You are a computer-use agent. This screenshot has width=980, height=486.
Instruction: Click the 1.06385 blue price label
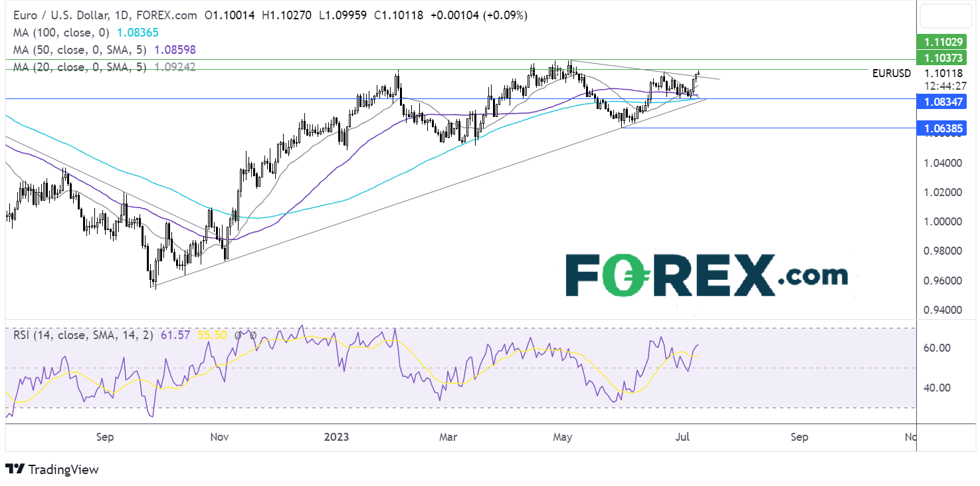click(941, 130)
